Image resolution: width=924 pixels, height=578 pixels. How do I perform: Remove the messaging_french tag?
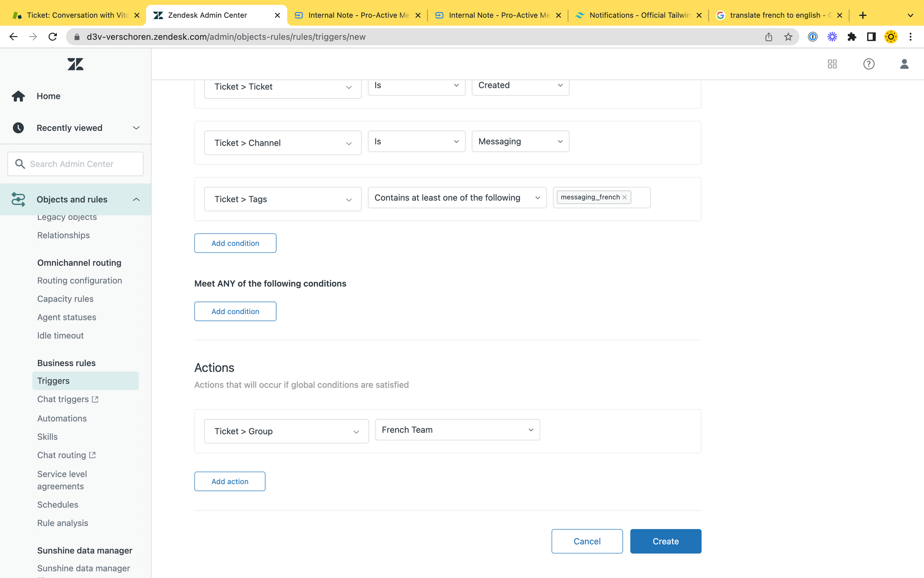[x=625, y=197]
